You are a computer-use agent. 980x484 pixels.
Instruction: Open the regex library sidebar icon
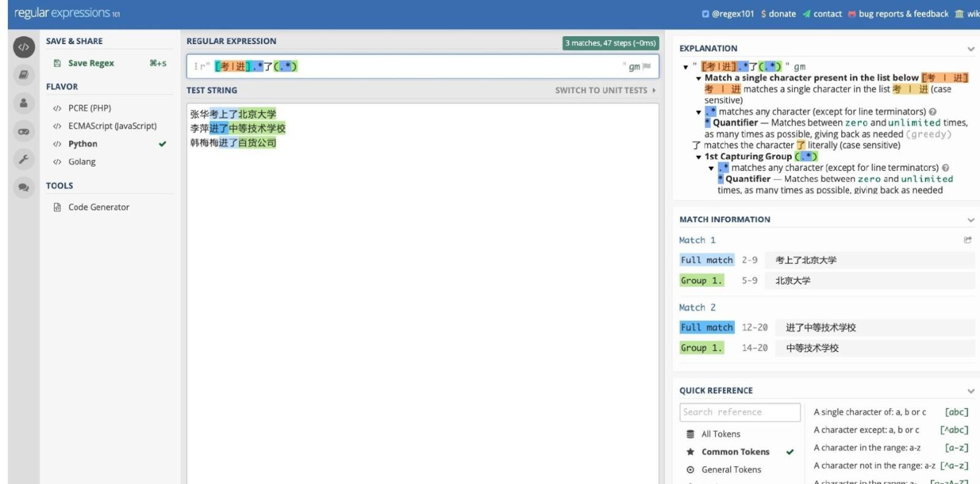tap(24, 75)
